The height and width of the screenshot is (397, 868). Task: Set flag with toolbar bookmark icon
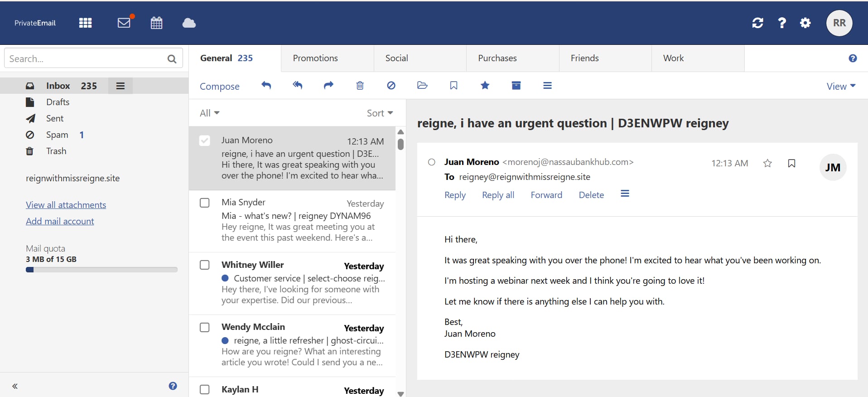pyautogui.click(x=453, y=85)
